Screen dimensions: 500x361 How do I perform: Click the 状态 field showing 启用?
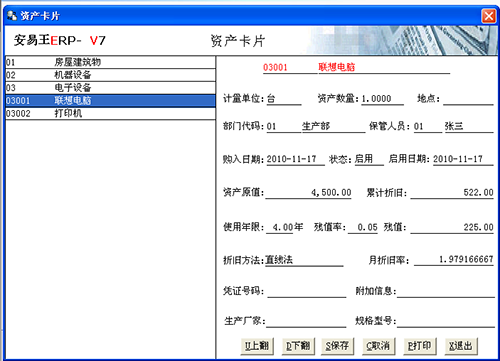tap(369, 159)
